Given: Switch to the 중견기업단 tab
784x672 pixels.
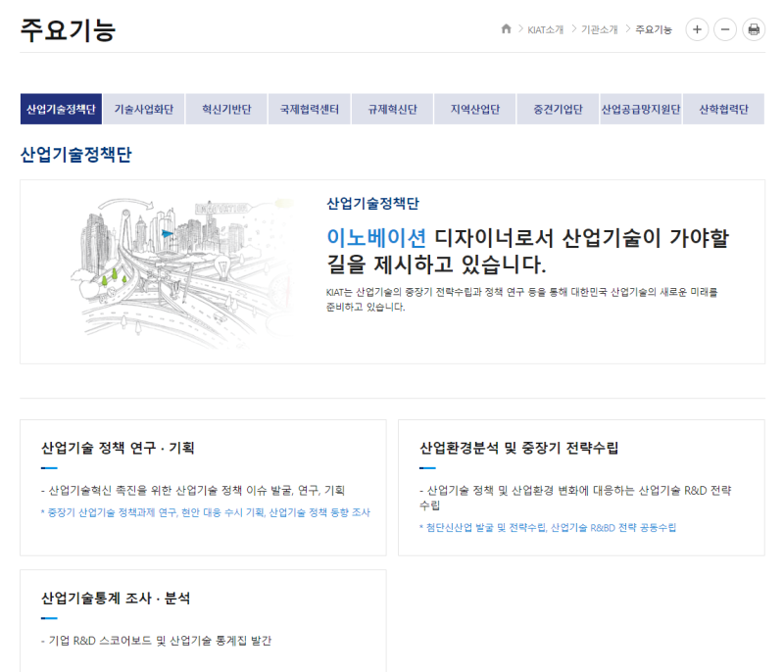Looking at the screenshot, I should tap(558, 109).
